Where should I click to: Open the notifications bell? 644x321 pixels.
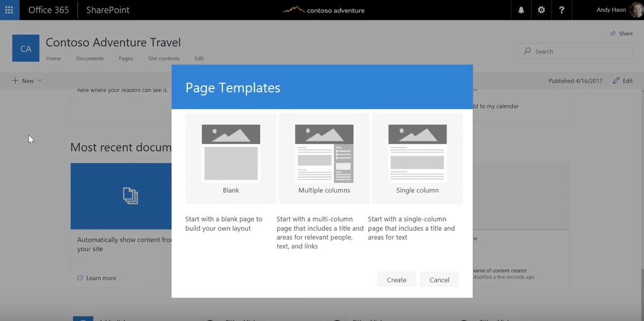click(521, 10)
